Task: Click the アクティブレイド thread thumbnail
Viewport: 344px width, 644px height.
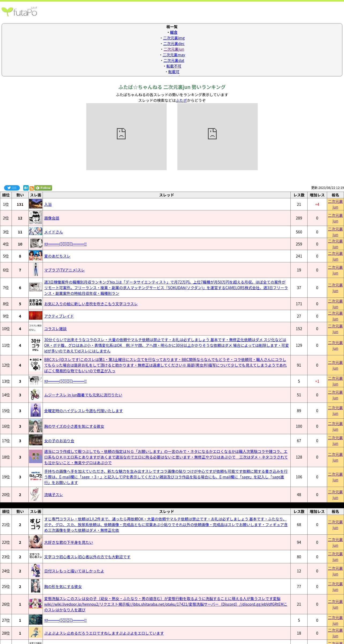Action: [x=36, y=316]
